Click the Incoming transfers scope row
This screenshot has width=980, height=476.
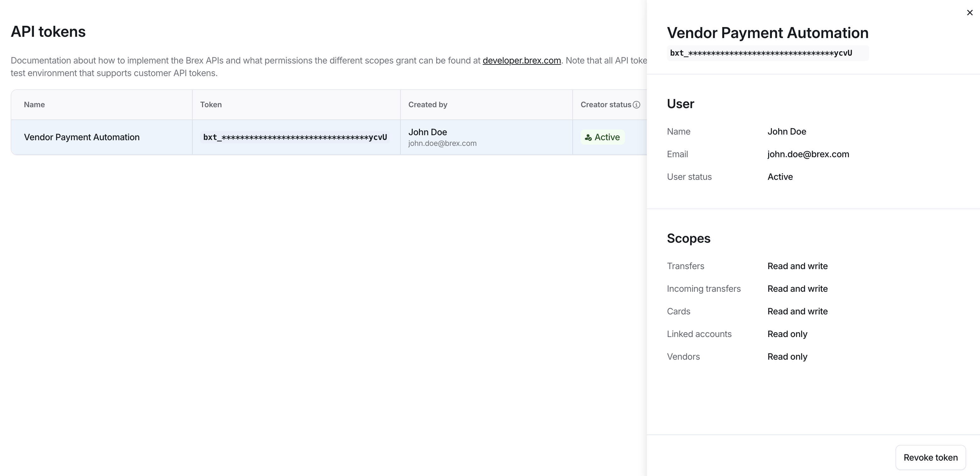(703, 289)
